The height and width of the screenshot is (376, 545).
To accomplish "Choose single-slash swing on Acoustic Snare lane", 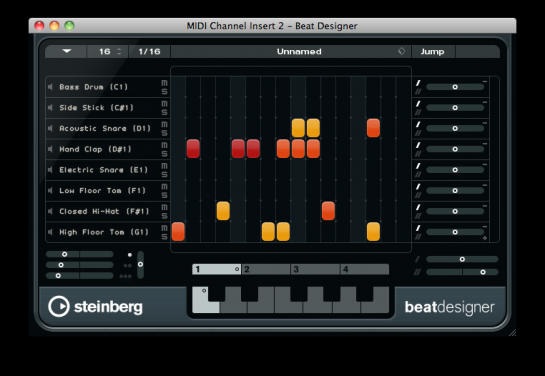I will click(418, 124).
